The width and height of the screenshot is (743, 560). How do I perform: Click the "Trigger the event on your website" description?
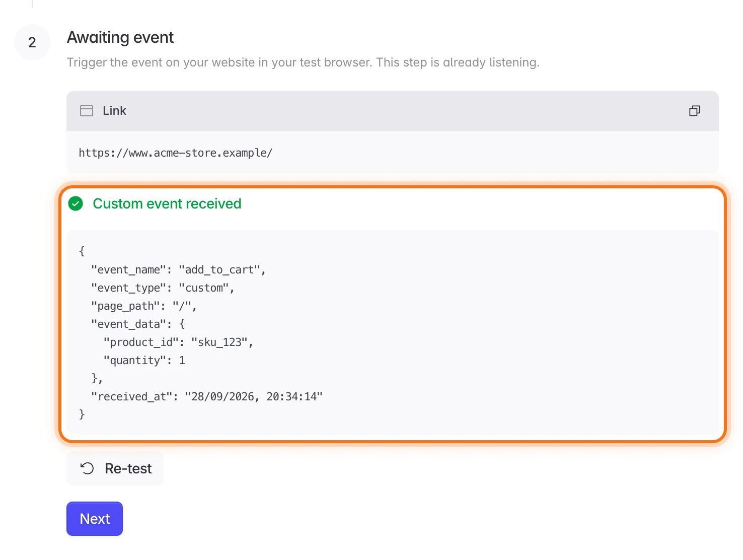click(303, 62)
